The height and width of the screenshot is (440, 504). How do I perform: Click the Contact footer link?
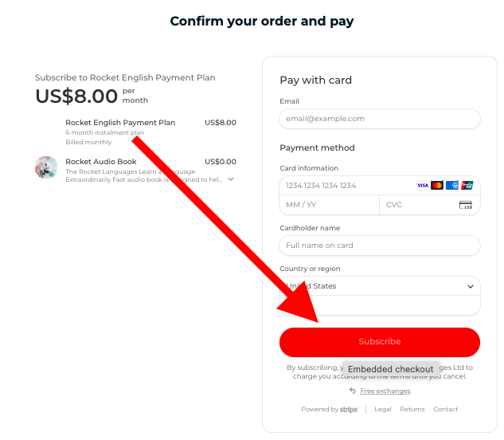[446, 410]
